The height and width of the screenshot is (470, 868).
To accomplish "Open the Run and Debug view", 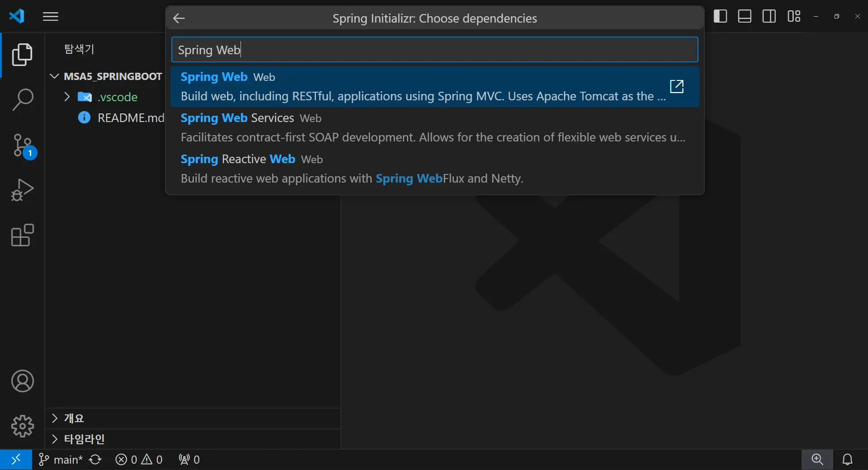I will point(22,190).
